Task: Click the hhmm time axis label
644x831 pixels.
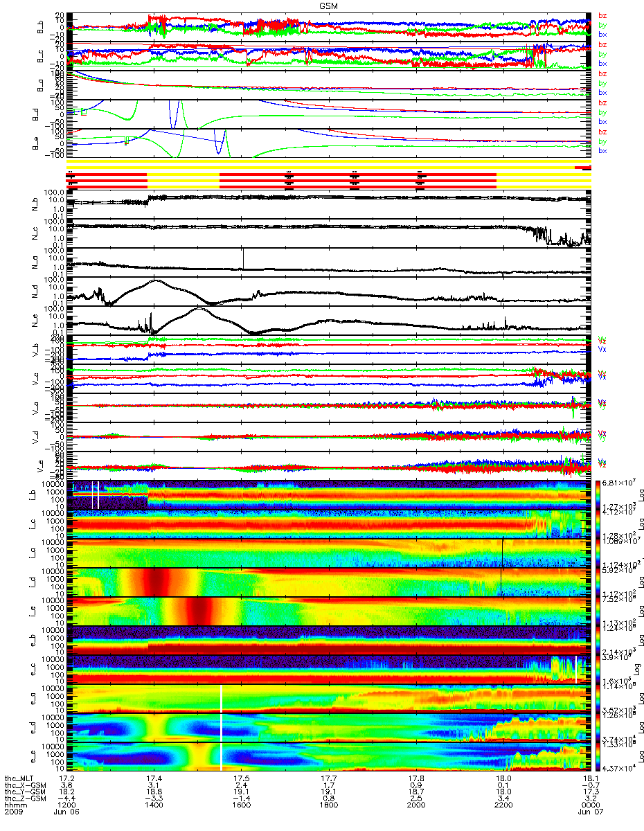Action: click(15, 806)
